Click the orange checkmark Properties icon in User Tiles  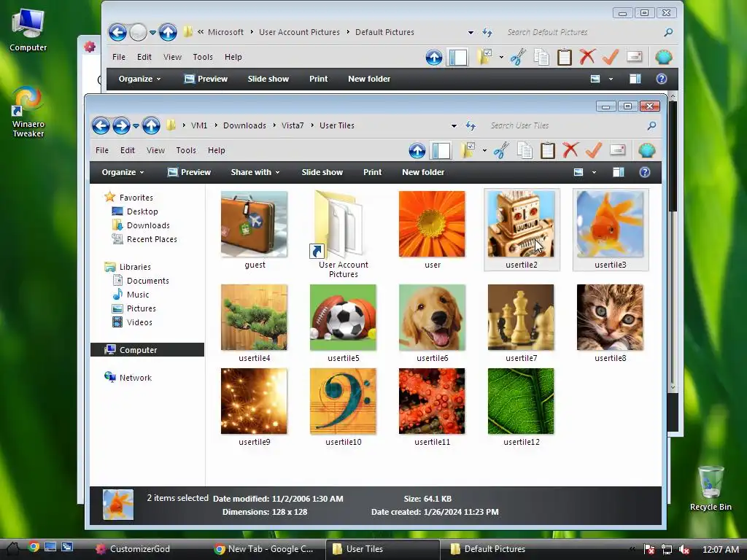[594, 150]
